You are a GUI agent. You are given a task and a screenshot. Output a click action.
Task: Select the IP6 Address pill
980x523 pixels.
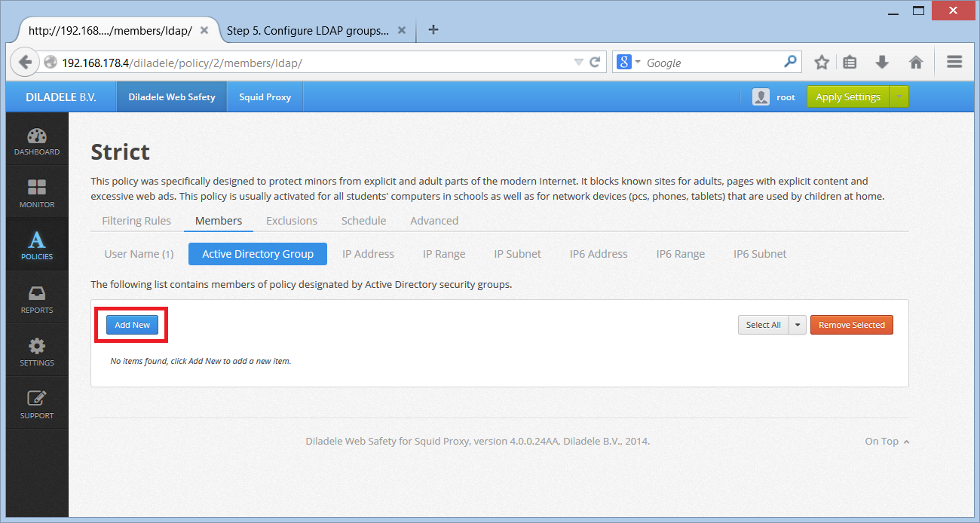599,254
